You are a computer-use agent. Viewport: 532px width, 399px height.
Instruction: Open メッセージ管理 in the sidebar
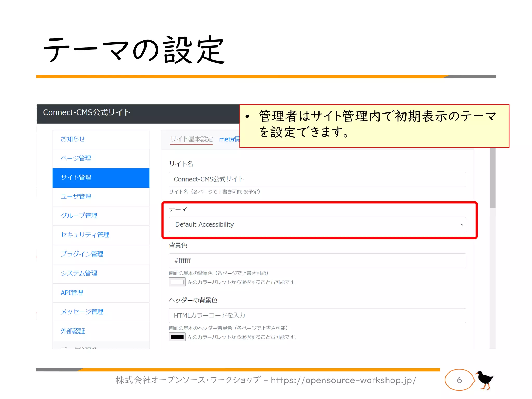point(101,312)
